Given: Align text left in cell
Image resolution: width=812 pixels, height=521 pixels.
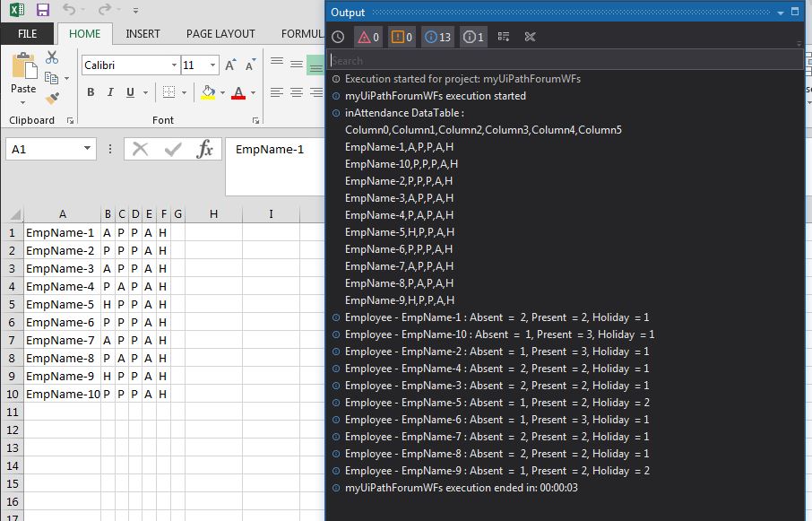Looking at the screenshot, I should click(277, 92).
